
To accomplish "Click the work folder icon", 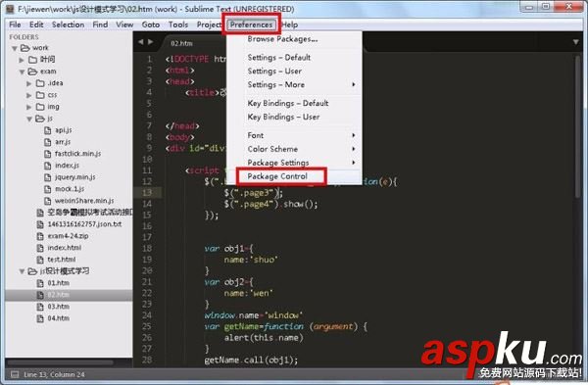I will click(x=25, y=48).
